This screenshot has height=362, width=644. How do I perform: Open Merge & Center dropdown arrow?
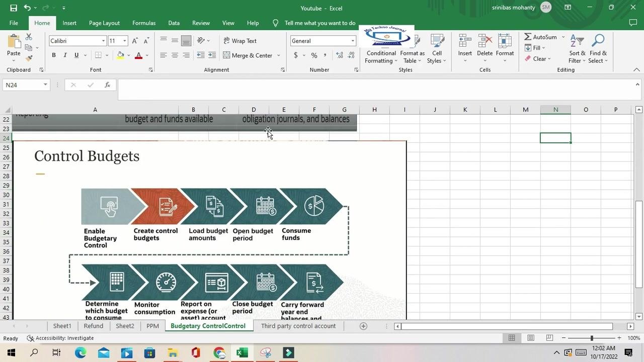279,55
